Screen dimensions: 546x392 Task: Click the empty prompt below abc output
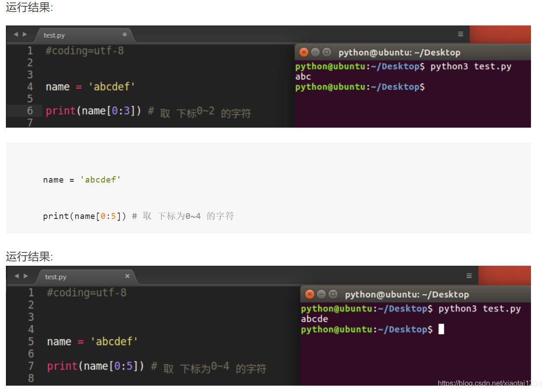coord(360,87)
